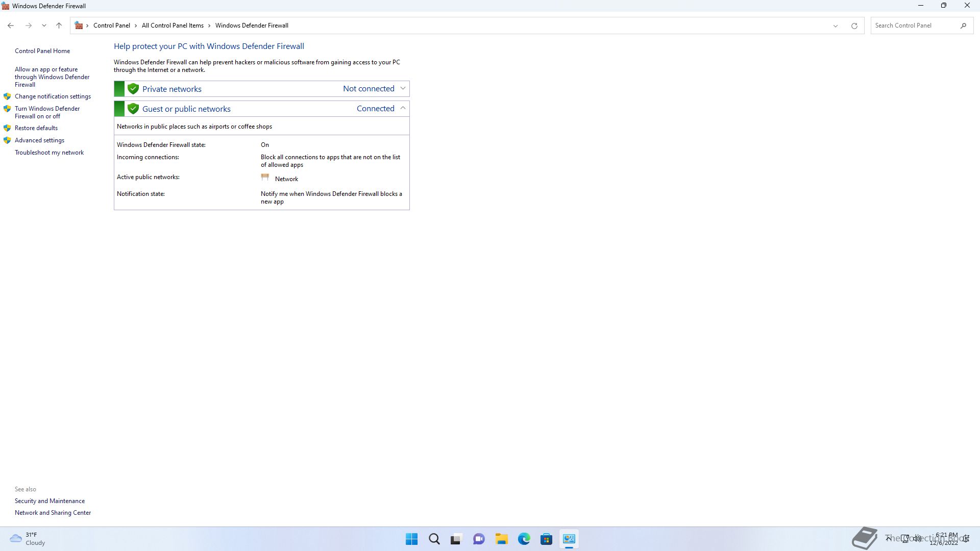Open Microsoft Store from the taskbar

[x=546, y=539]
